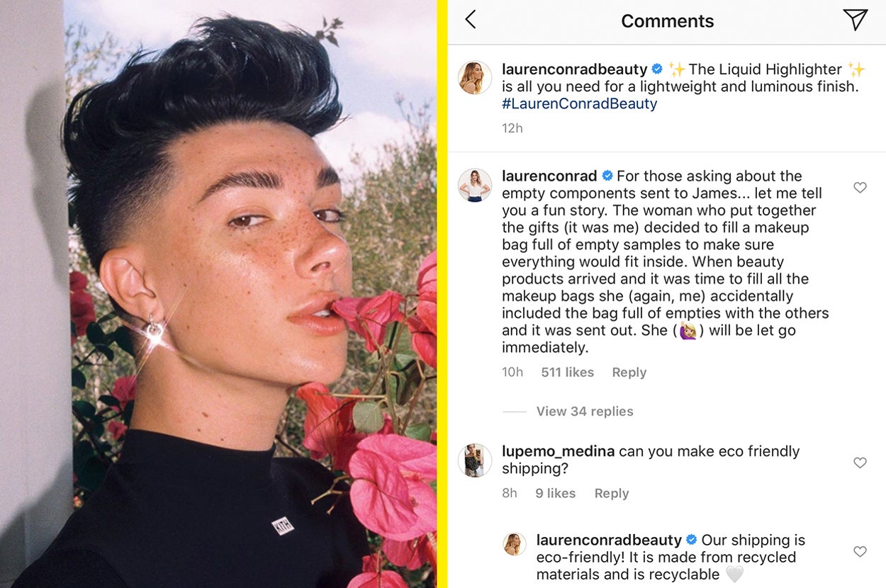Open the direct message paper plane icon

pos(856,20)
